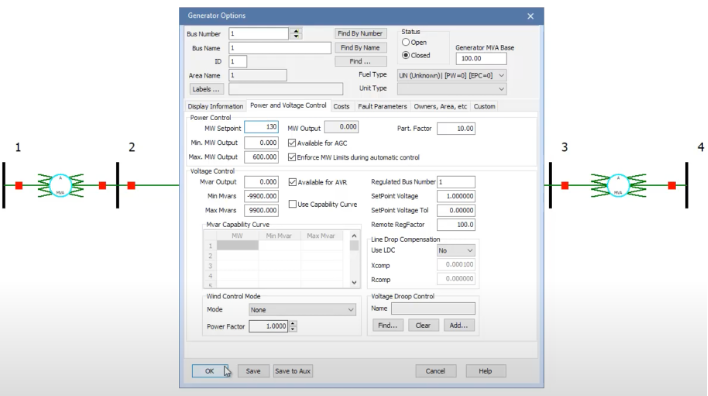Click Add... in Voltage Droop Control

459,326
